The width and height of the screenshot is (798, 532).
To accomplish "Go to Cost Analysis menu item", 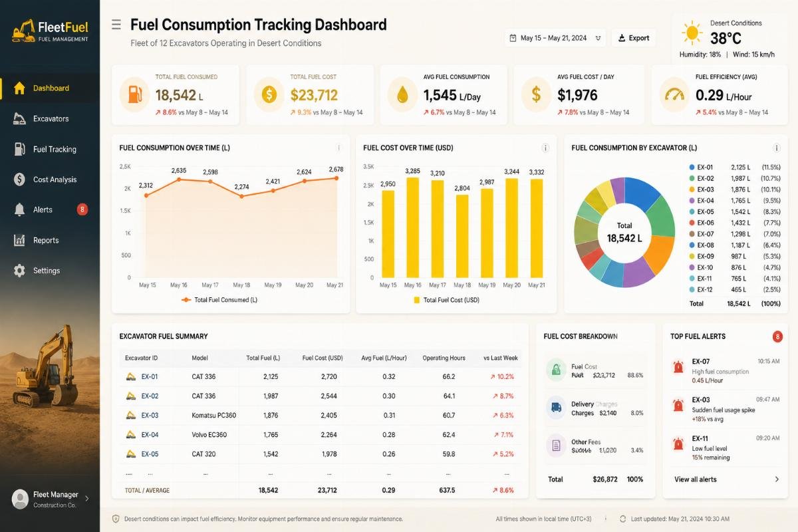I will 50,180.
